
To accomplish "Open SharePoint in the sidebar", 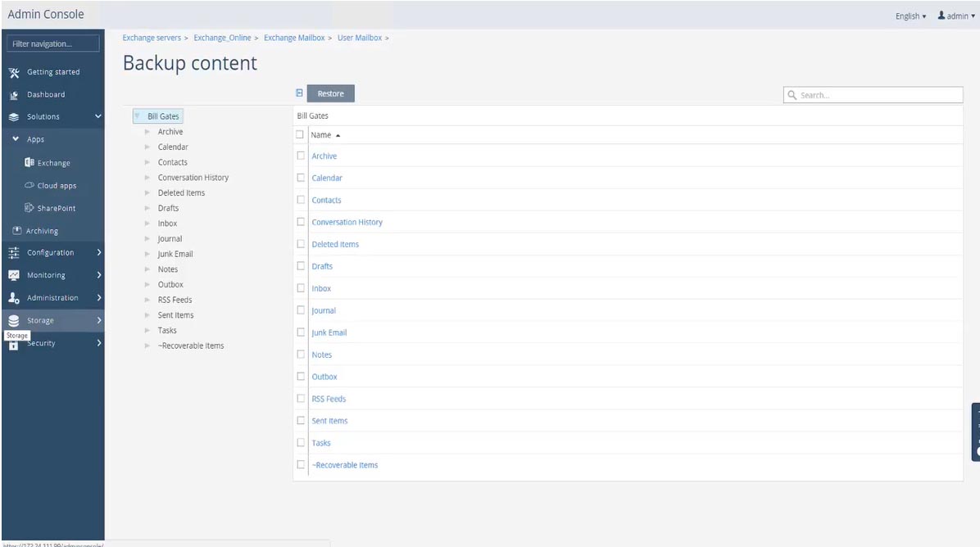I will tap(57, 208).
